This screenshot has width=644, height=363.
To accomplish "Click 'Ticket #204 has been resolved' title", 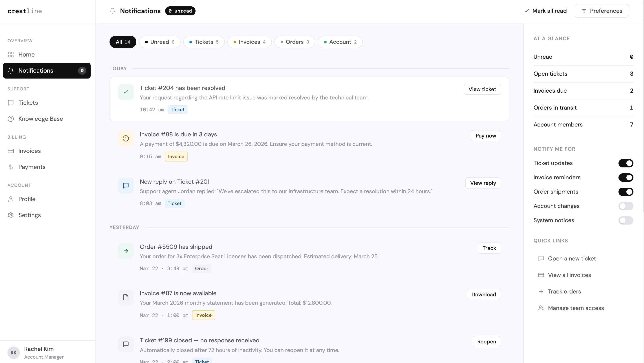I will tap(183, 88).
